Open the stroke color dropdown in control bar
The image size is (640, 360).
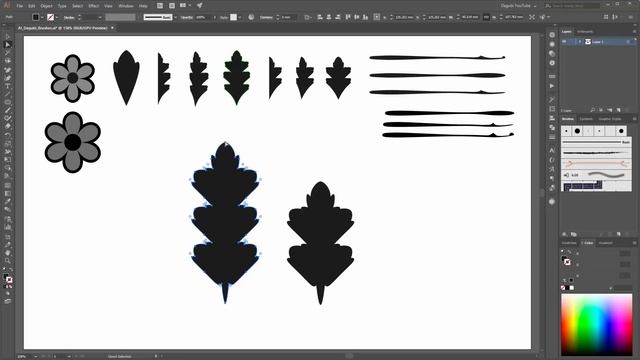coord(57,17)
